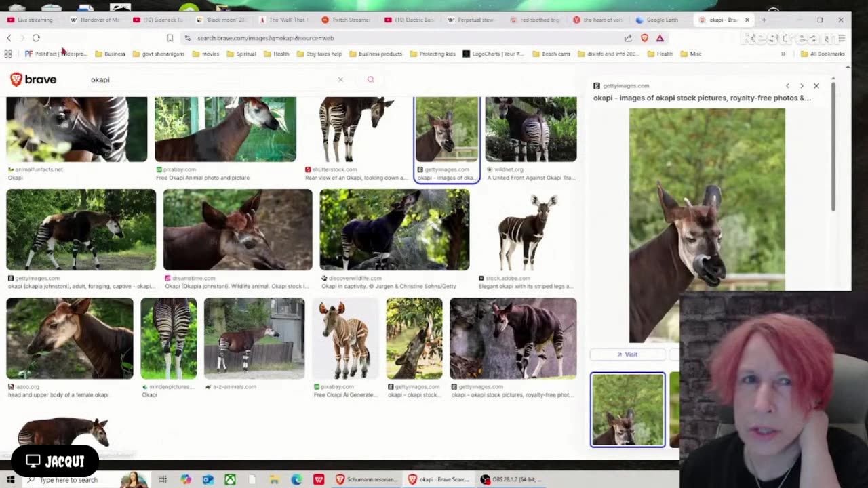Open the business products bookmarks folder
868x488 pixels.
pos(375,54)
